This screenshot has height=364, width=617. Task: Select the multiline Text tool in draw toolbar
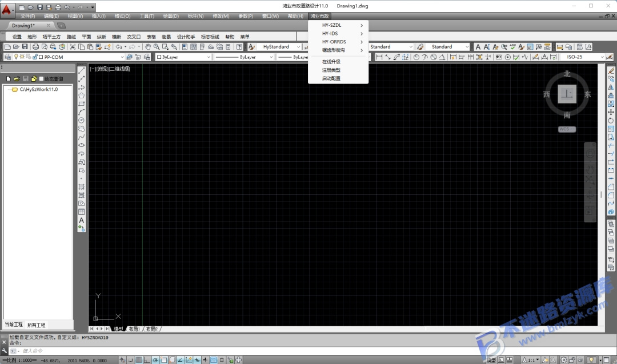pyautogui.click(x=82, y=221)
